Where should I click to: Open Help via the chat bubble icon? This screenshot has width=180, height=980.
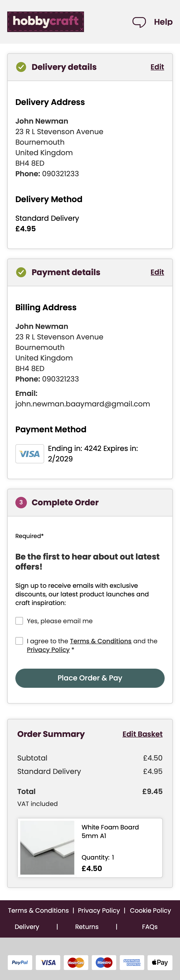coord(139,22)
